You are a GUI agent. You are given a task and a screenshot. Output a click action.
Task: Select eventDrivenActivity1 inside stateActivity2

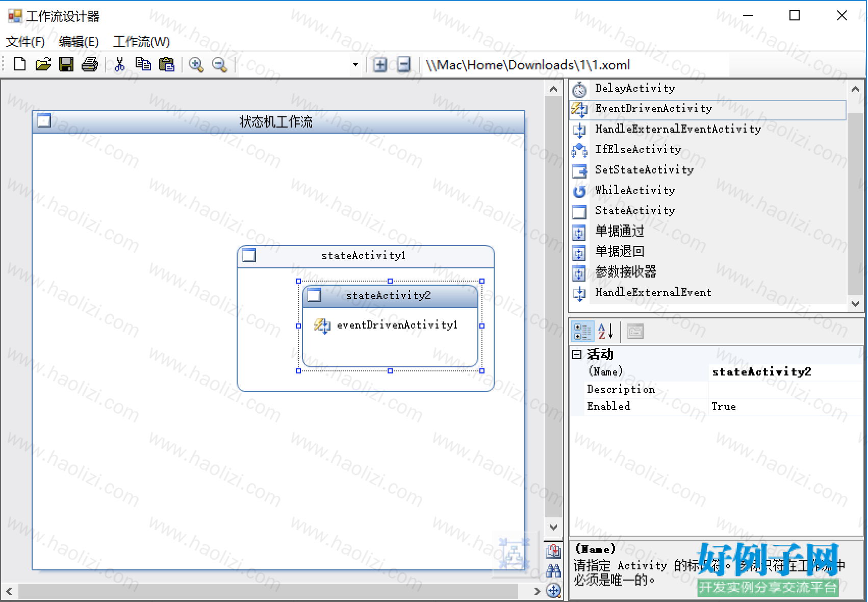point(386,325)
